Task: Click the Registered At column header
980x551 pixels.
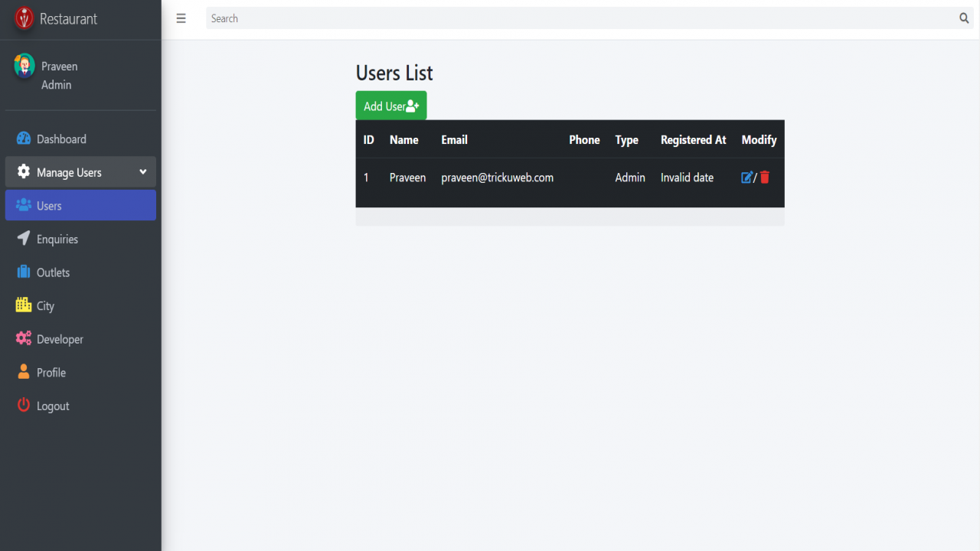Action: pyautogui.click(x=694, y=139)
